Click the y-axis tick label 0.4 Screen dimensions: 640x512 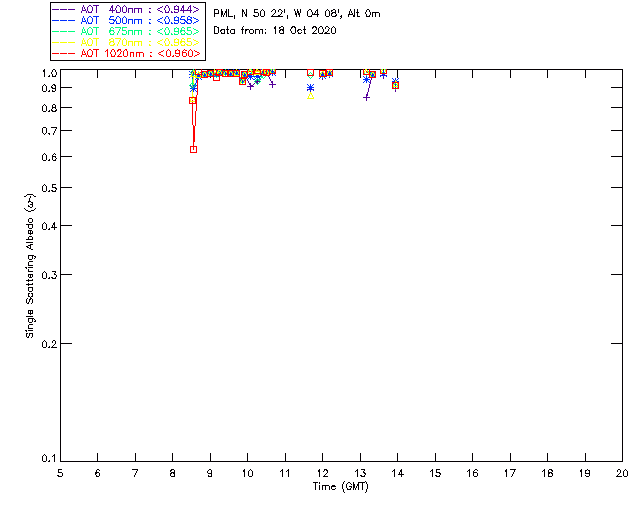49,226
